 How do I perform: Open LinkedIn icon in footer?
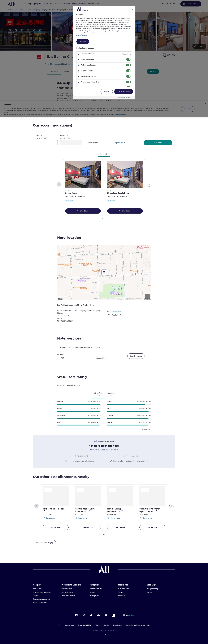pos(113,615)
